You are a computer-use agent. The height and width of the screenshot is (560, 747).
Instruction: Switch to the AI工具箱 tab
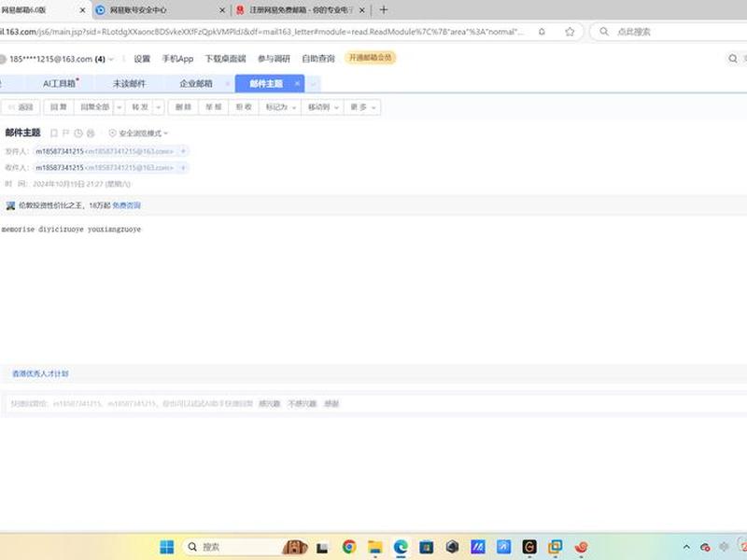coord(60,84)
